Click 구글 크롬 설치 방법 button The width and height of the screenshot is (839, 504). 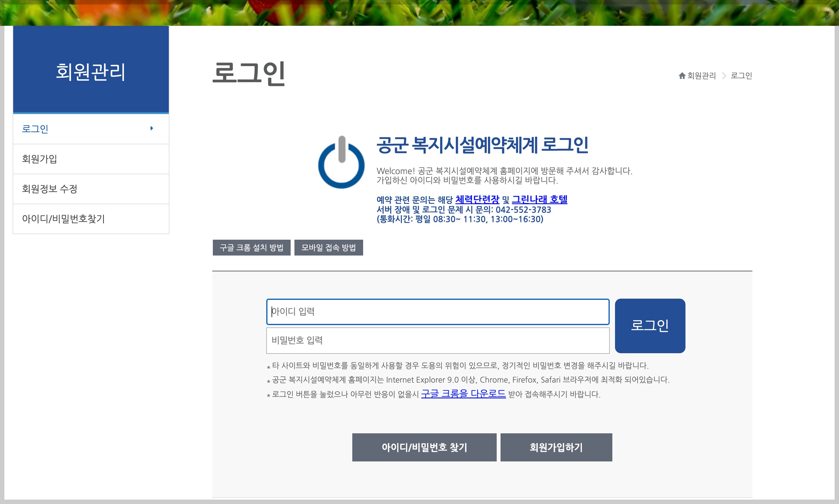[252, 248]
